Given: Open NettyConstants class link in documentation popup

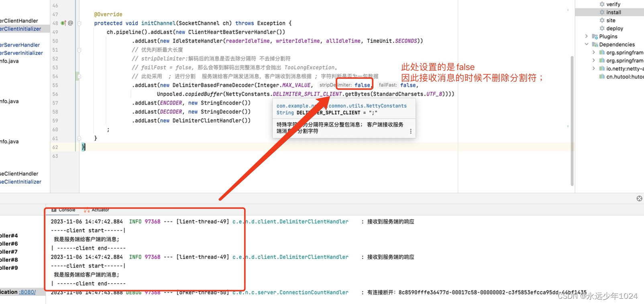Looking at the screenshot, I should (x=341, y=106).
